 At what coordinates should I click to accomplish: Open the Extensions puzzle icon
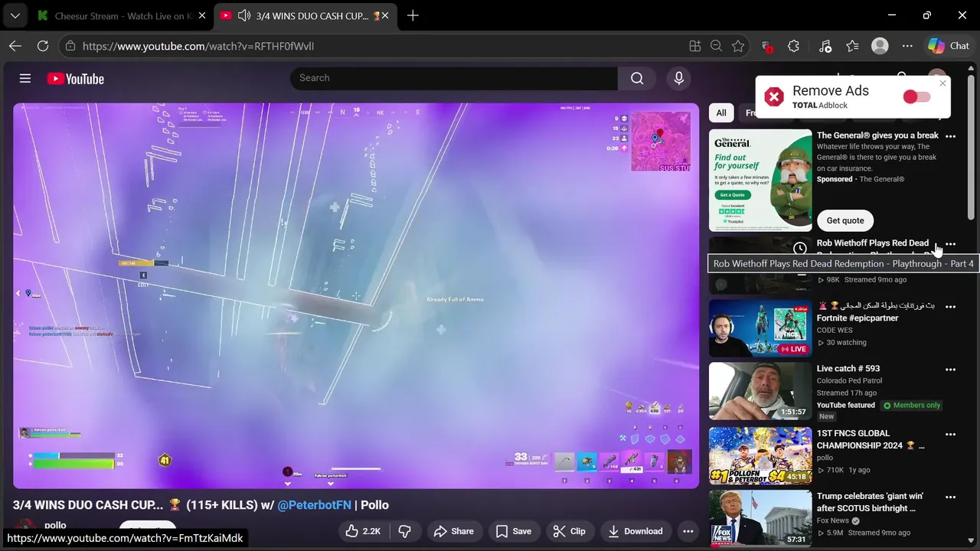click(x=793, y=46)
